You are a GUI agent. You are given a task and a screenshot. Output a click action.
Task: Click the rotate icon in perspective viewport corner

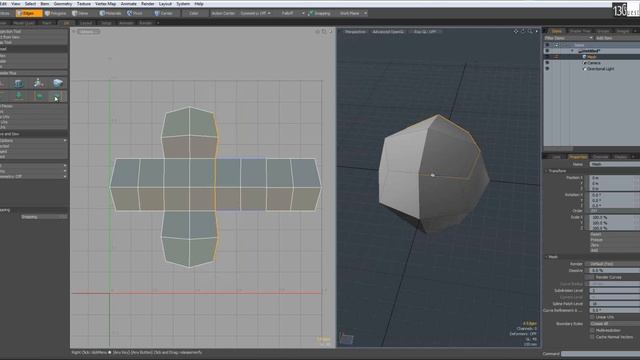click(x=523, y=31)
